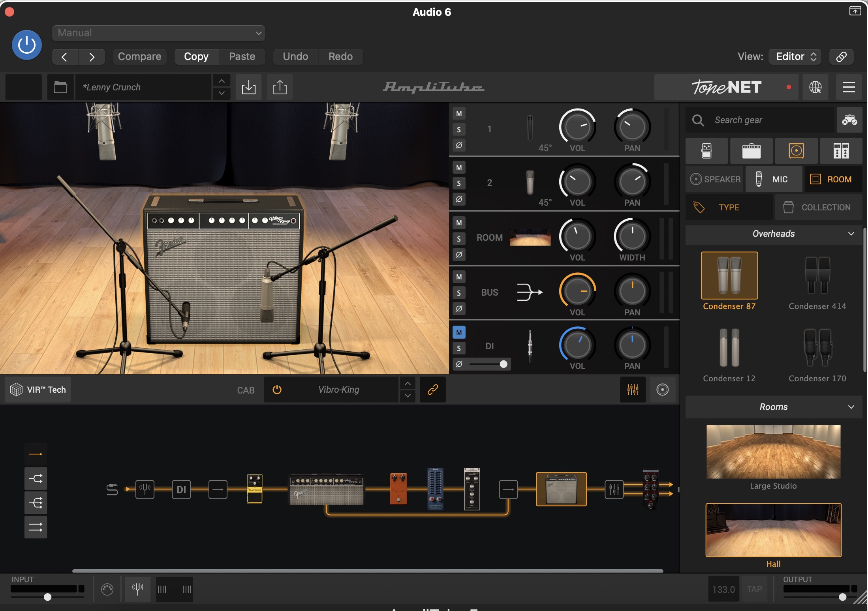The width and height of the screenshot is (868, 611).
Task: Select the single serial signal routing
Action: coord(36,454)
